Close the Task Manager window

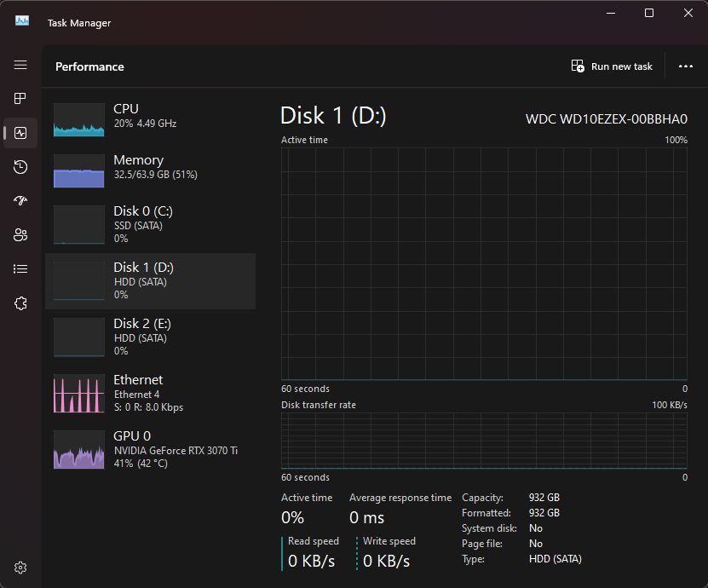pyautogui.click(x=688, y=13)
